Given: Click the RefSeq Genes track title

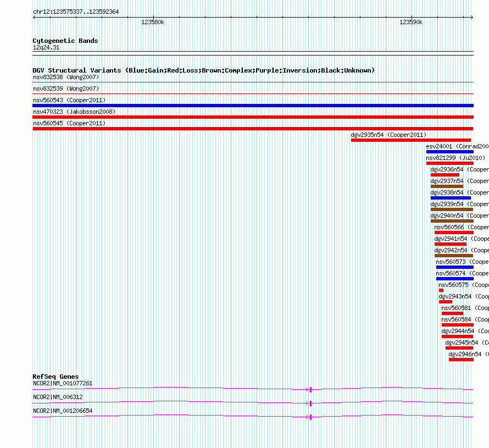Looking at the screenshot, I should coord(55,377).
